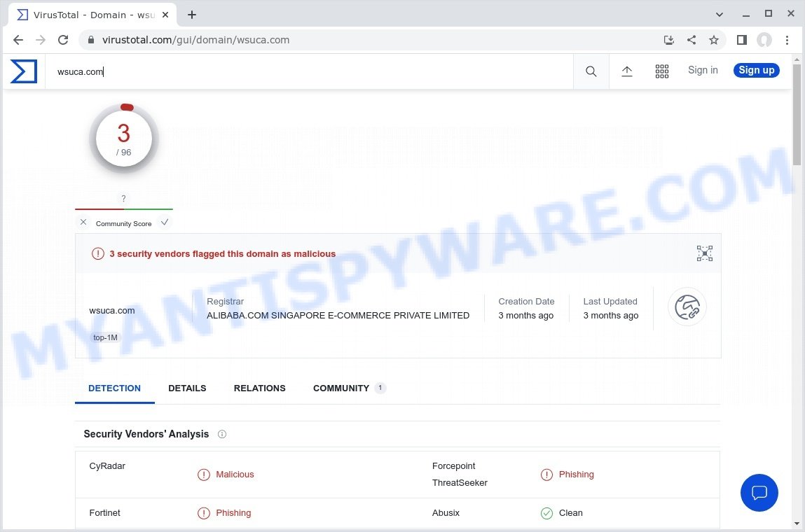Viewport: 805px width, 532px height.
Task: Click the VirusTotal logo icon
Action: 24,71
